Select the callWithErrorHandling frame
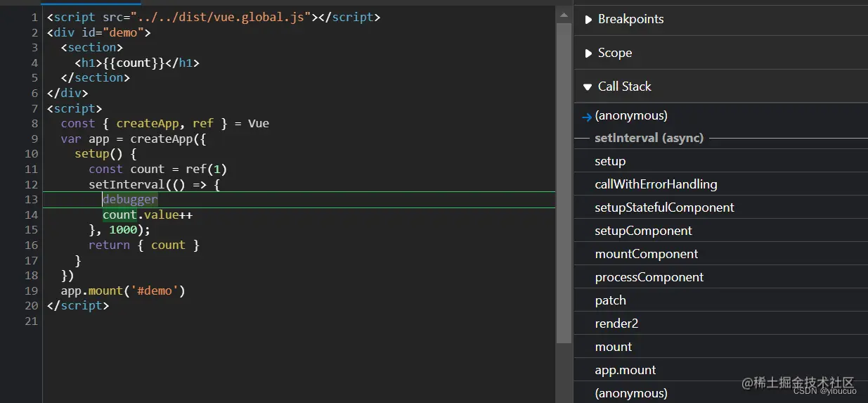 pos(720,184)
